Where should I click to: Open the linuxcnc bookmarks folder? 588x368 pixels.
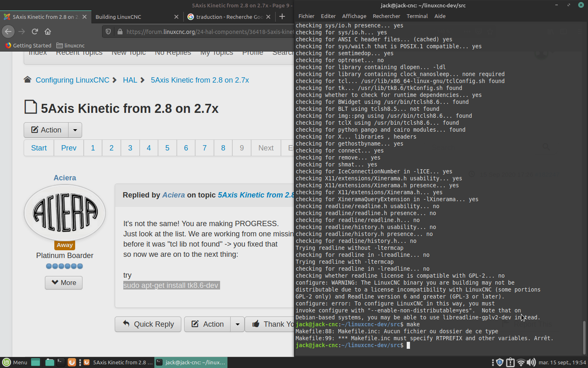[x=70, y=45]
